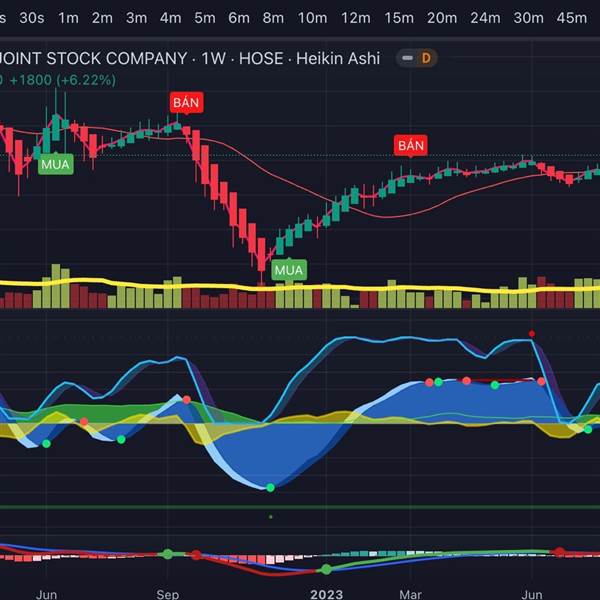Select the 2m timeframe
Viewport: 600px width, 600px height.
point(102,18)
